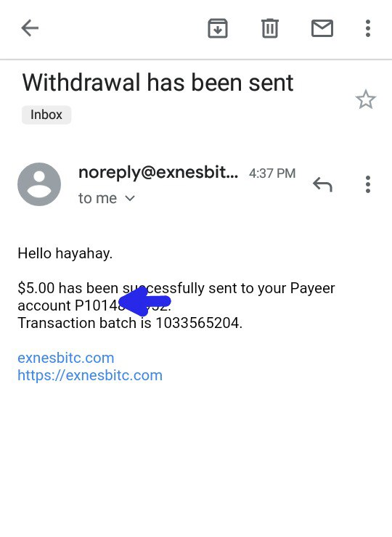Open top toolbar three-dot overflow menu
This screenshot has width=392, height=537.
click(x=367, y=28)
